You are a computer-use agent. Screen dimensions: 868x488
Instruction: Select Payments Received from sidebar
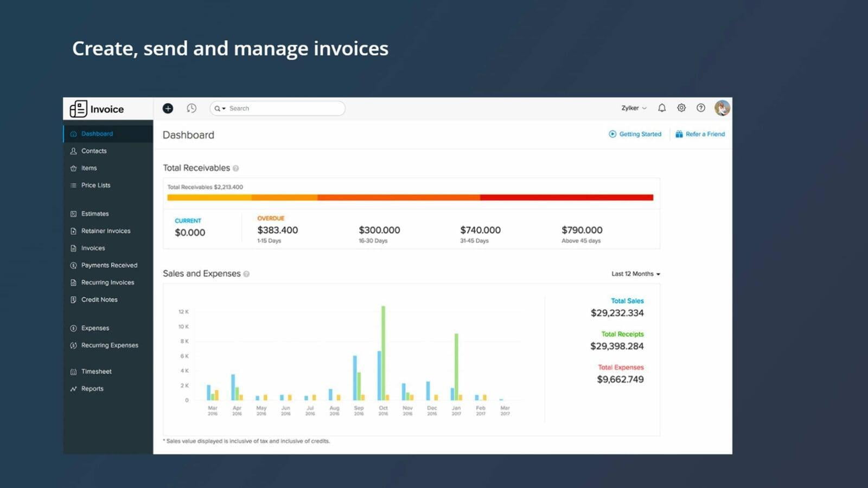pyautogui.click(x=109, y=265)
